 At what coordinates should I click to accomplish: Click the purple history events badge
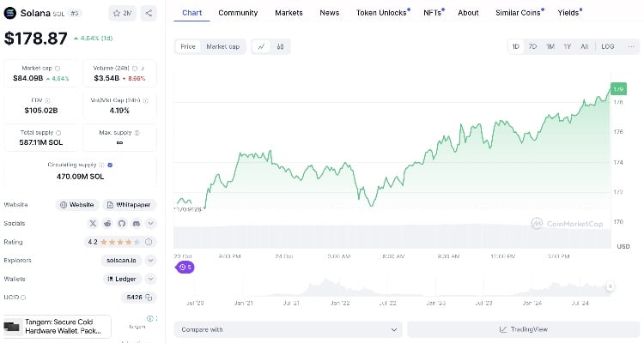185,267
